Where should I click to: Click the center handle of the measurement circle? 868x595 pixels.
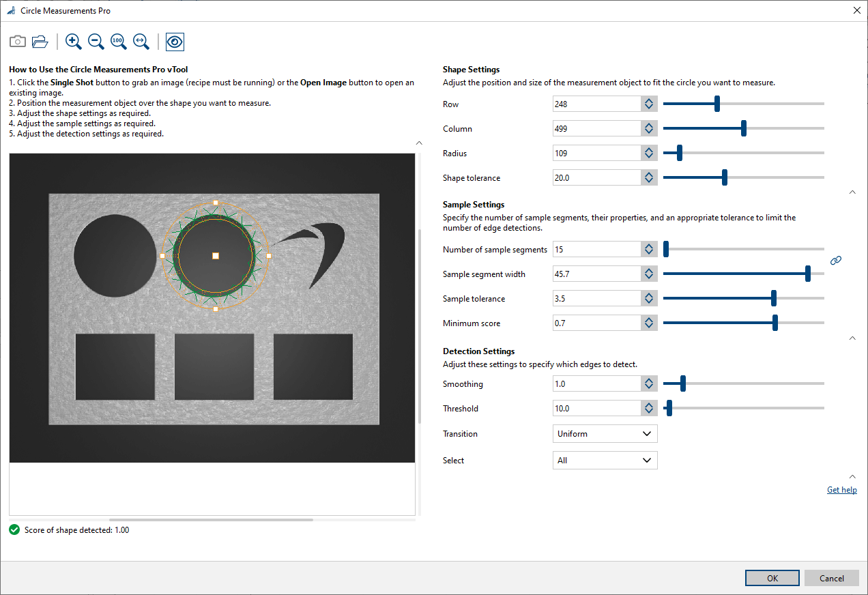point(216,256)
